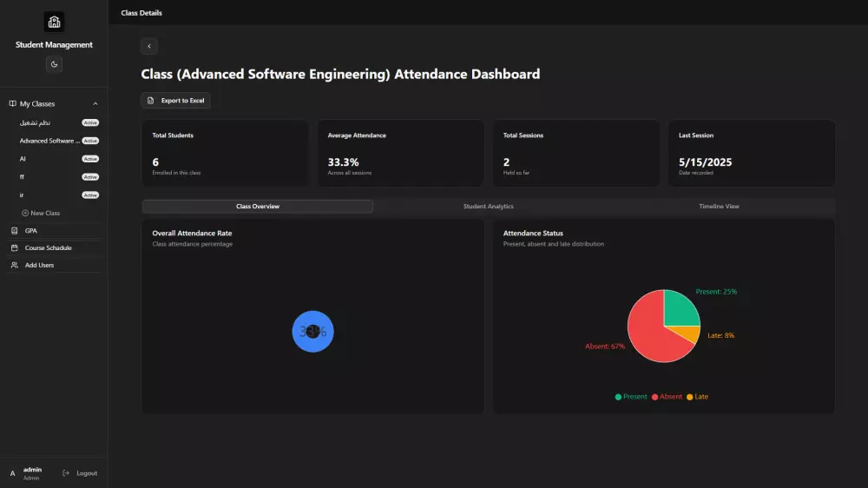Click the Present: 25% chart label
The image size is (868, 488).
716,292
